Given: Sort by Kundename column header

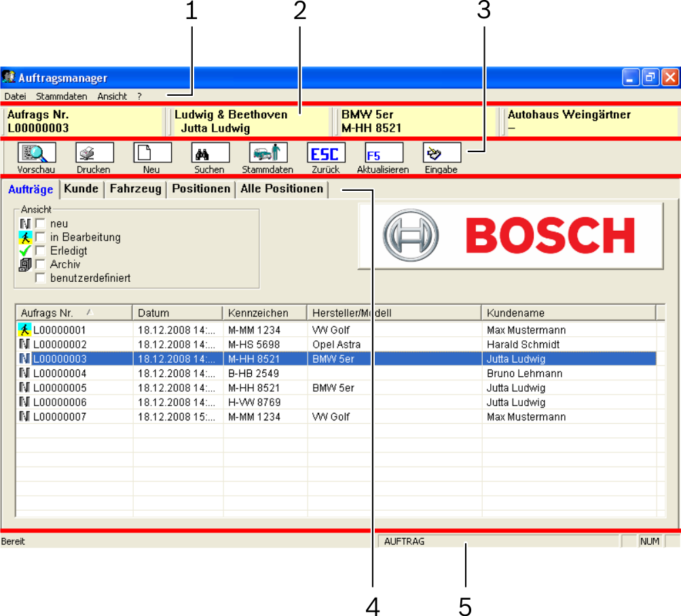Looking at the screenshot, I should 568,313.
